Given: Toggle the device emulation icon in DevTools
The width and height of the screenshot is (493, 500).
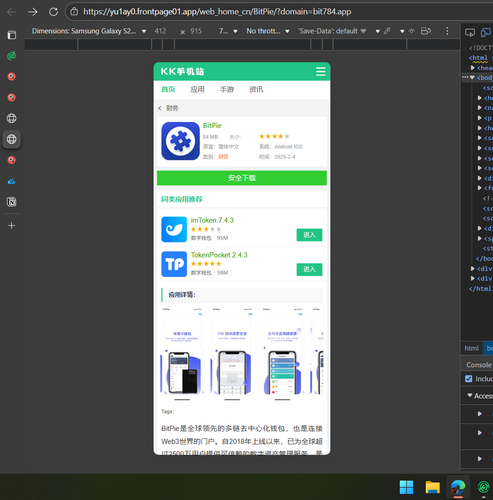Looking at the screenshot, I should point(485,32).
